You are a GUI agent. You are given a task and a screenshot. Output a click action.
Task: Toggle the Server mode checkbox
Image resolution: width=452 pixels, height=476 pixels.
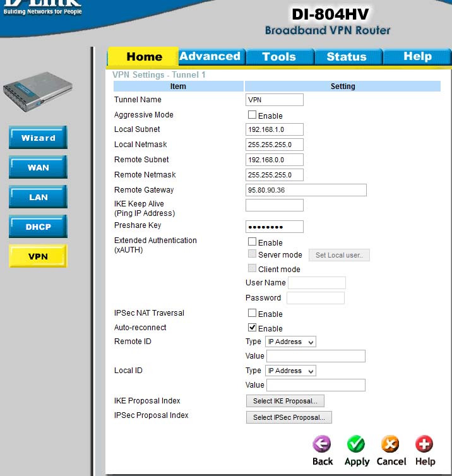(x=252, y=254)
